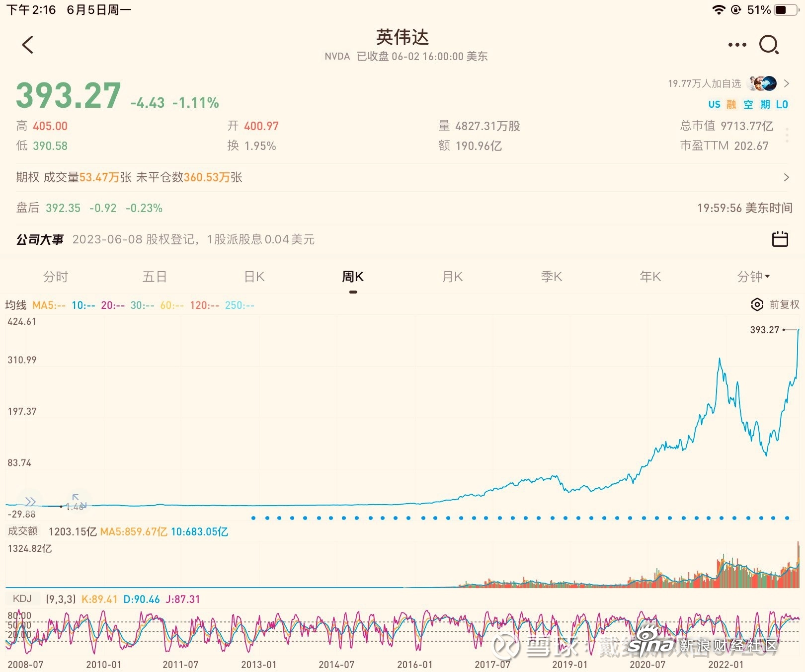Tap the watchlist user avatars
The image size is (805, 672).
pos(763,83)
